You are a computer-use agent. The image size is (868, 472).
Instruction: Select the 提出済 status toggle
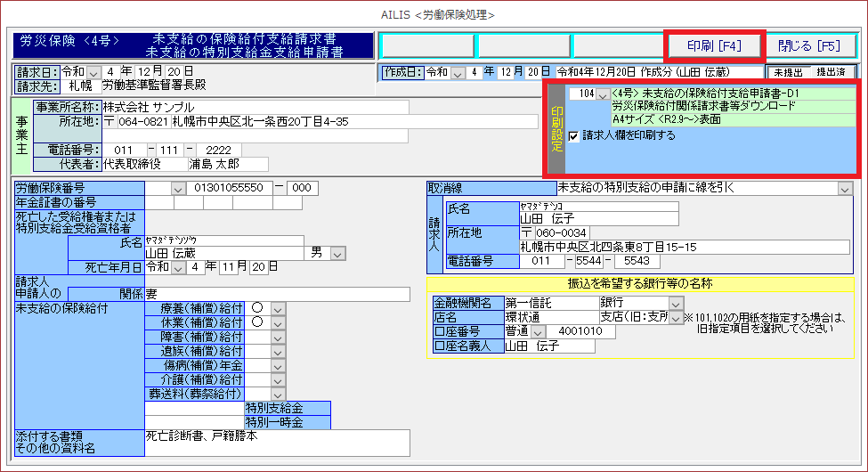click(832, 72)
